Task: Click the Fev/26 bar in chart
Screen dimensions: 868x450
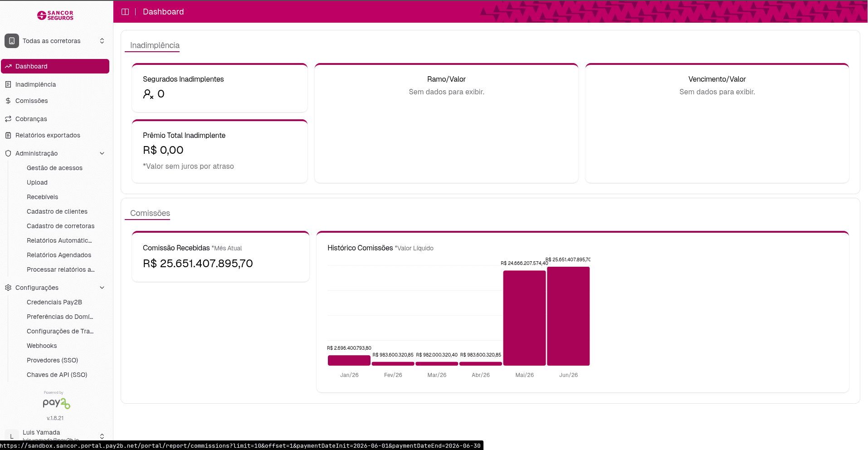Action: tap(393, 363)
